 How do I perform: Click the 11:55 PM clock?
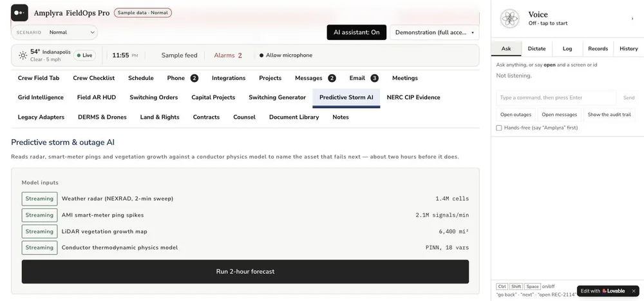tap(125, 55)
